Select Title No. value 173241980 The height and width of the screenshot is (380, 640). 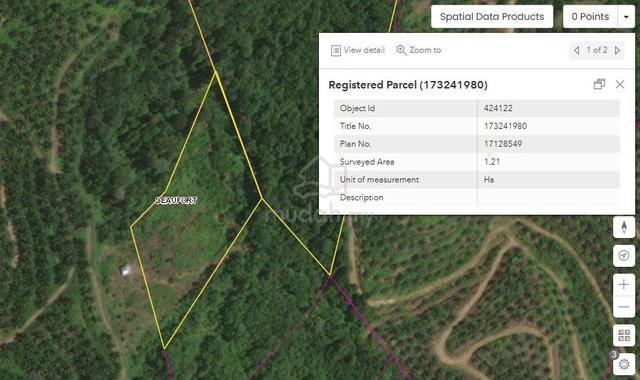[505, 126]
